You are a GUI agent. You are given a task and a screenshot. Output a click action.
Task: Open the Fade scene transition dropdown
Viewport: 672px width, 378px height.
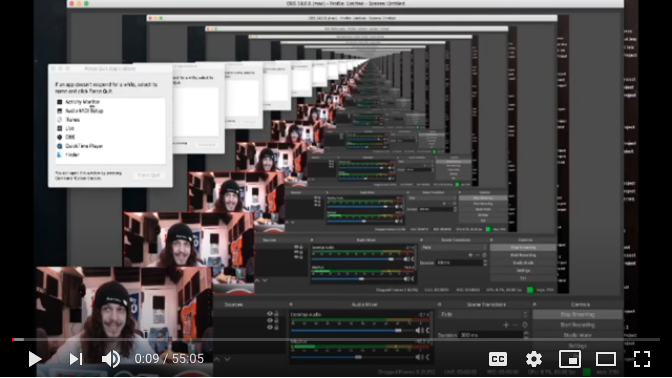[483, 315]
